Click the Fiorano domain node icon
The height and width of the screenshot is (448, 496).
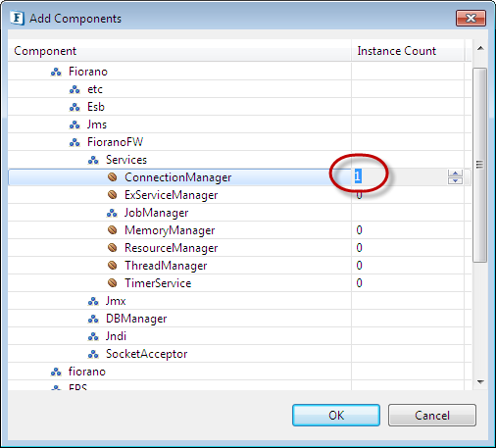[56, 72]
